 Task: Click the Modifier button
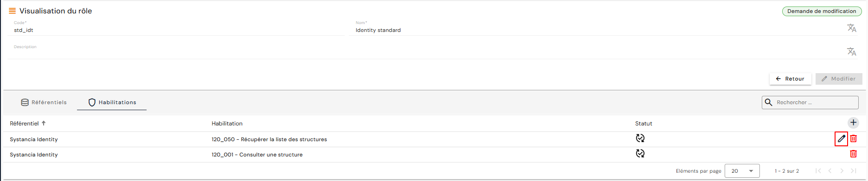click(x=839, y=79)
